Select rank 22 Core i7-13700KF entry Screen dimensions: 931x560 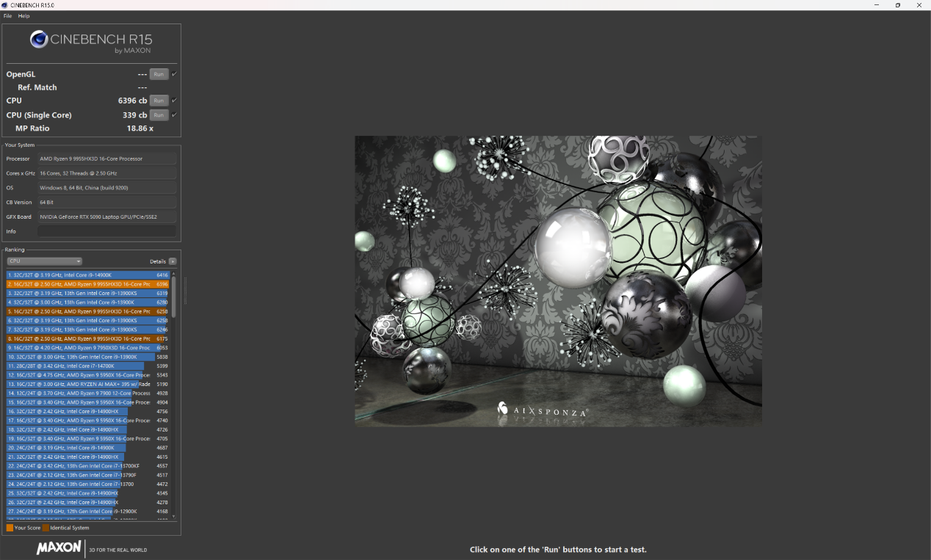click(x=88, y=466)
